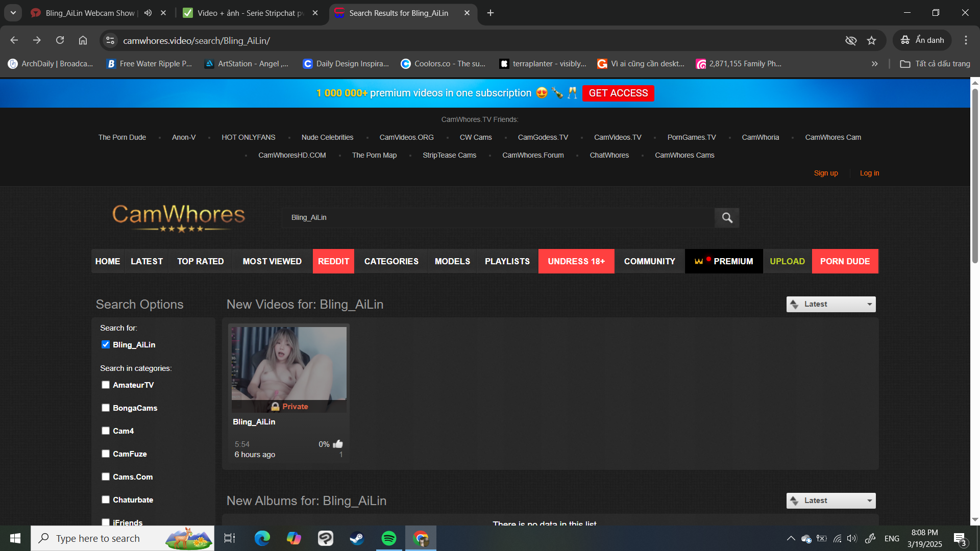The image size is (980, 551).
Task: Expand the hidden bookmarks chevron
Action: tap(874, 64)
